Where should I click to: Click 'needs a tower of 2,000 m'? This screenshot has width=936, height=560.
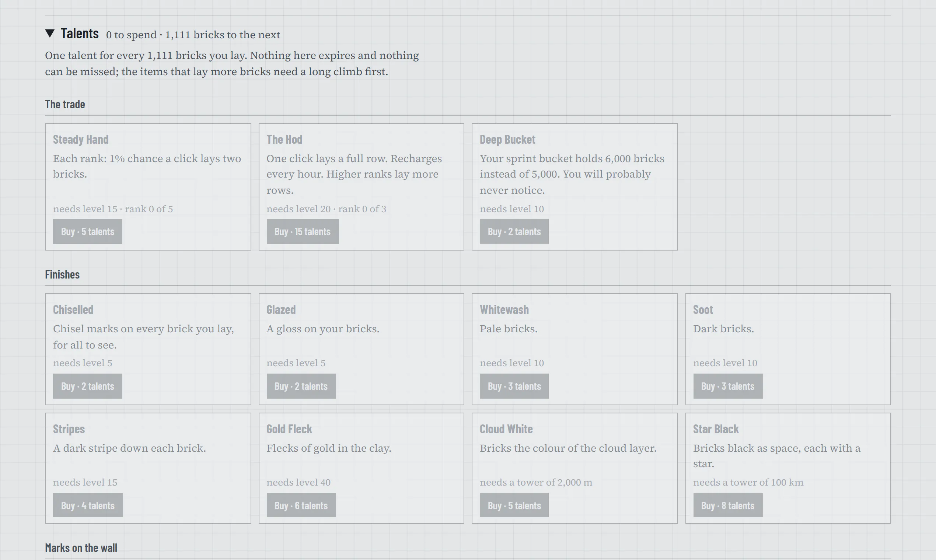click(x=536, y=482)
